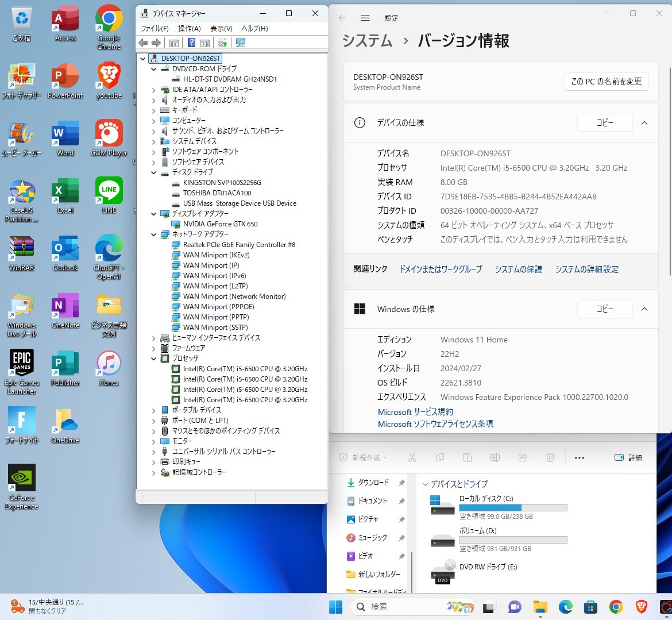Open the 操作(A) menu in Device Manager
Image resolution: width=672 pixels, height=620 pixels.
[190, 28]
